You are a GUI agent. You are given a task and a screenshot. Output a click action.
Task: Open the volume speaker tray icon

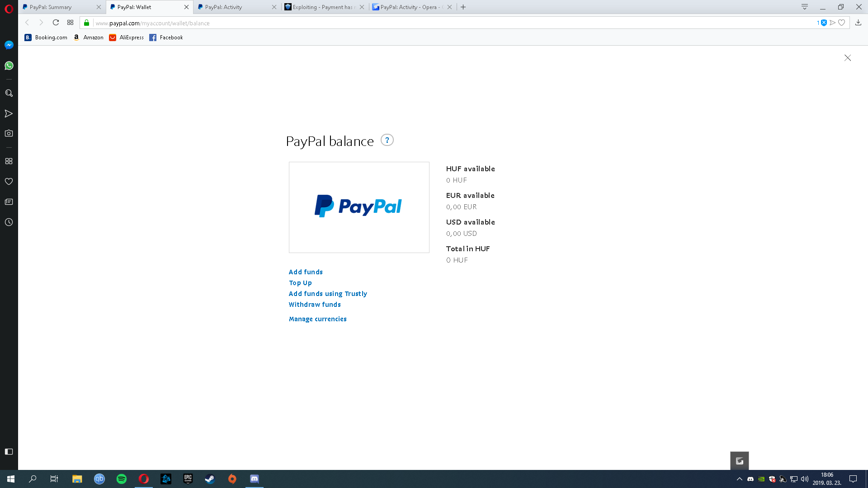click(x=804, y=479)
